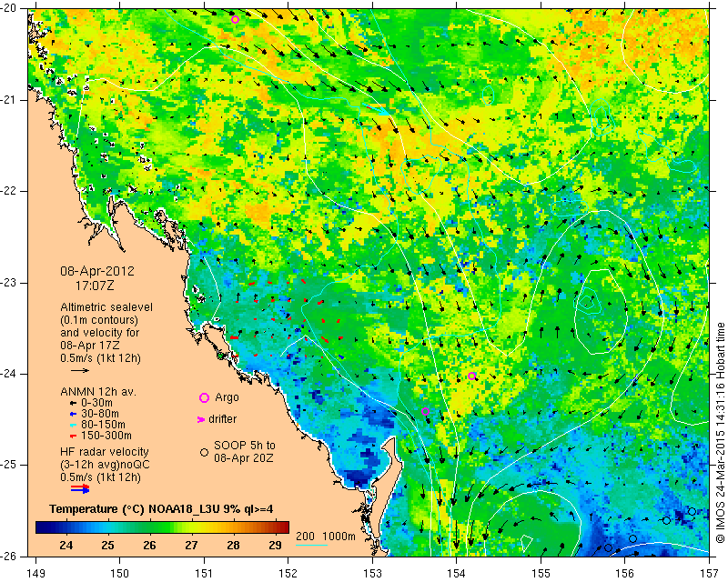Viewport: 728px width, 582px height.
Task: Click the colorbar tick value 29
Action: pyautogui.click(x=275, y=545)
